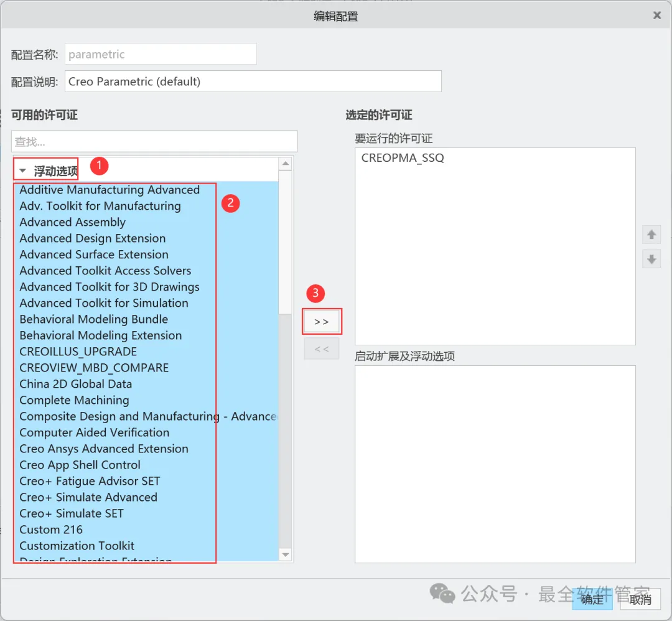Click the move up arrow icon
672x621 pixels.
651,235
